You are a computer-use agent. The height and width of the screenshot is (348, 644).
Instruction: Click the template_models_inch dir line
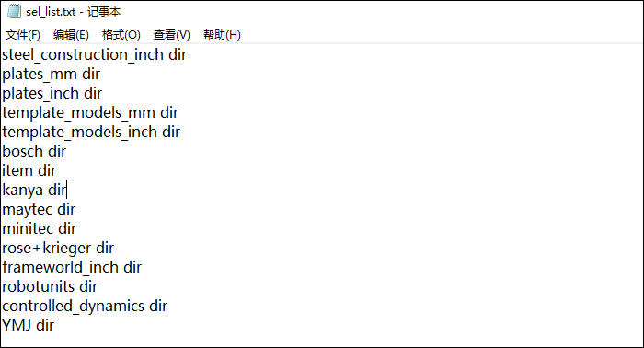(x=91, y=132)
